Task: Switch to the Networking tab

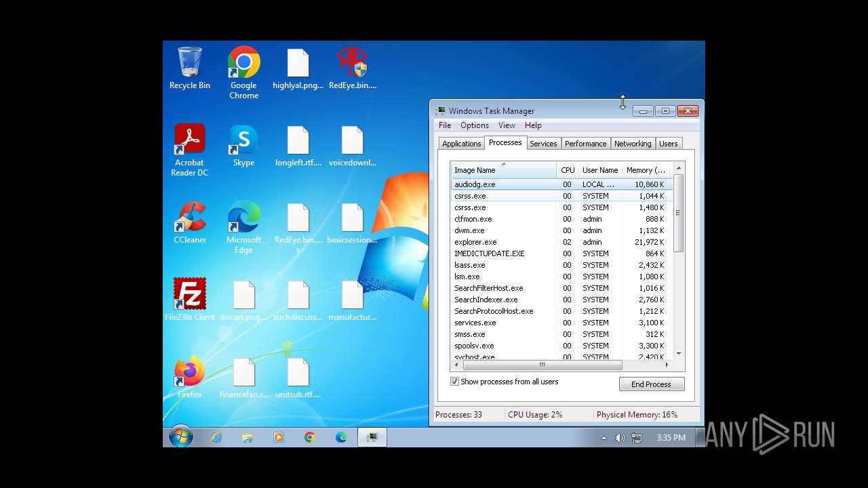Action: pos(632,144)
